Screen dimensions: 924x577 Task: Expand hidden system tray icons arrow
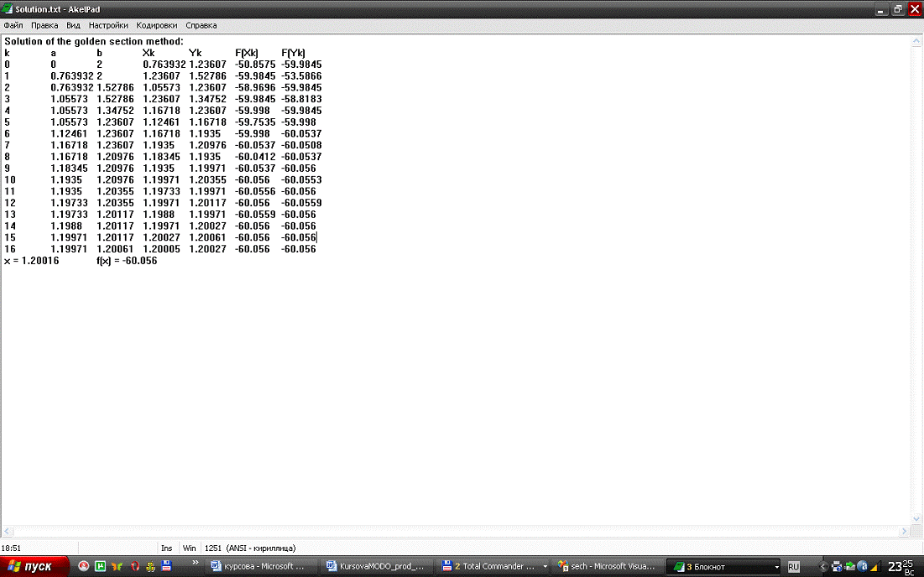[x=822, y=567]
